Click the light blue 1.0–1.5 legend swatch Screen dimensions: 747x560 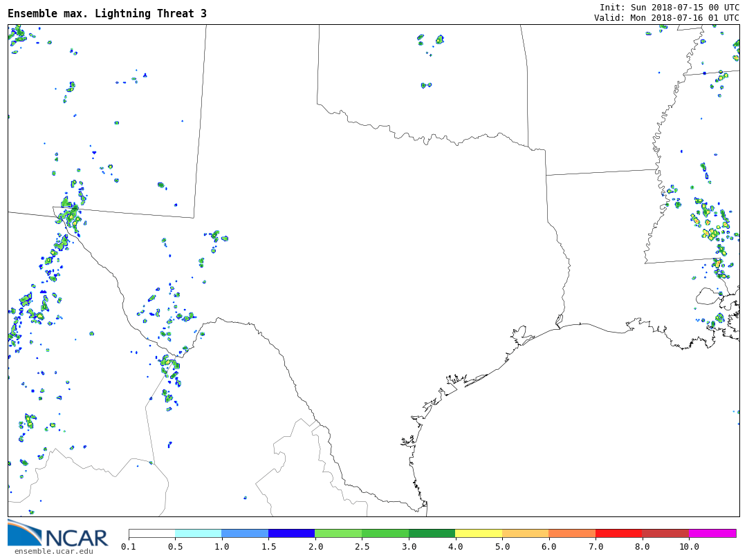coord(246,533)
